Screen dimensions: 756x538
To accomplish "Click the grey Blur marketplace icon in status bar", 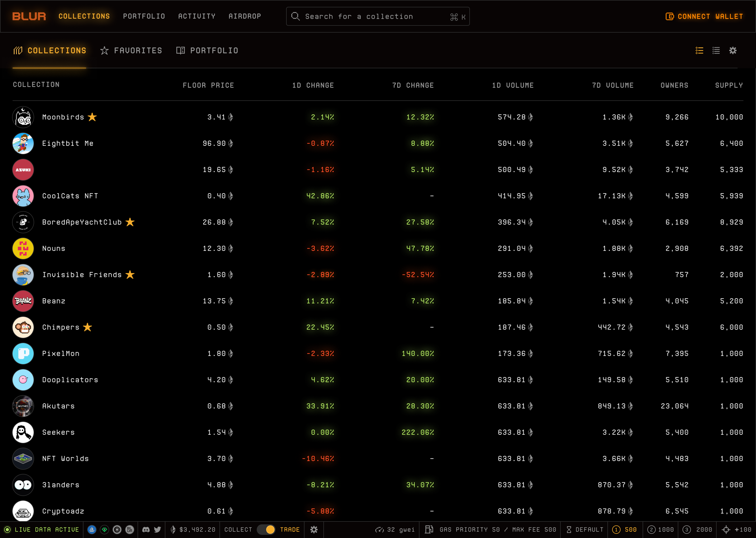I will click(x=129, y=529).
